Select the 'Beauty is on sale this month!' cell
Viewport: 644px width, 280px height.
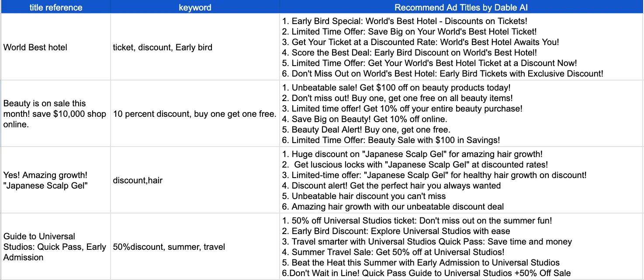(55, 114)
